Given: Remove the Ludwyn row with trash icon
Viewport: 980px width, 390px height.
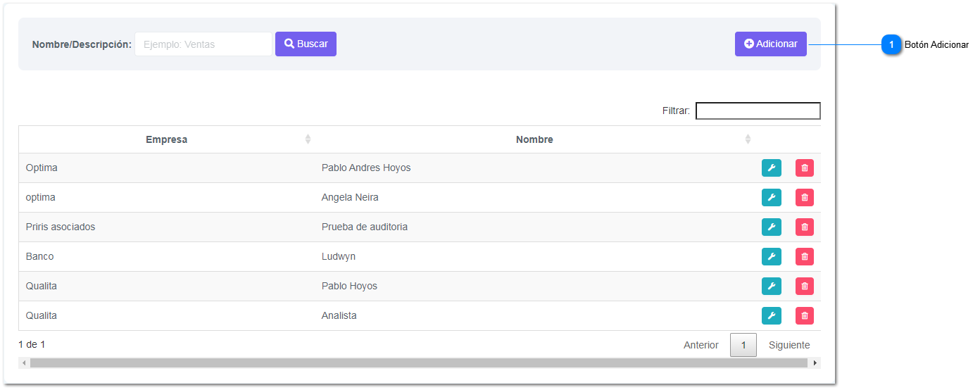Looking at the screenshot, I should (805, 257).
